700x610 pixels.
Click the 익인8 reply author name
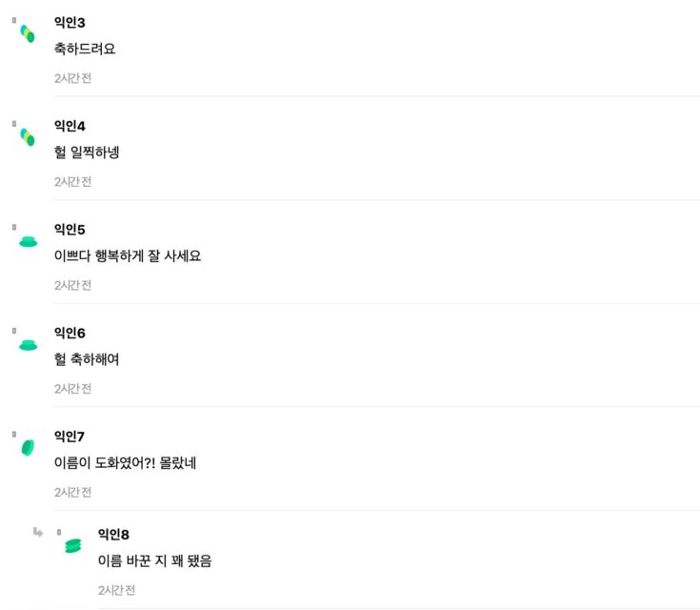(x=113, y=534)
